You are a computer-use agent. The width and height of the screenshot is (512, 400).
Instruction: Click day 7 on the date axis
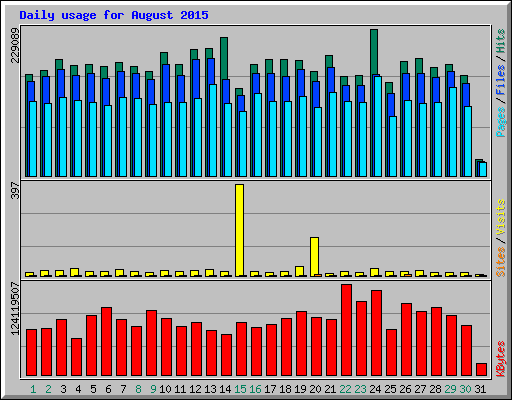tap(123, 389)
